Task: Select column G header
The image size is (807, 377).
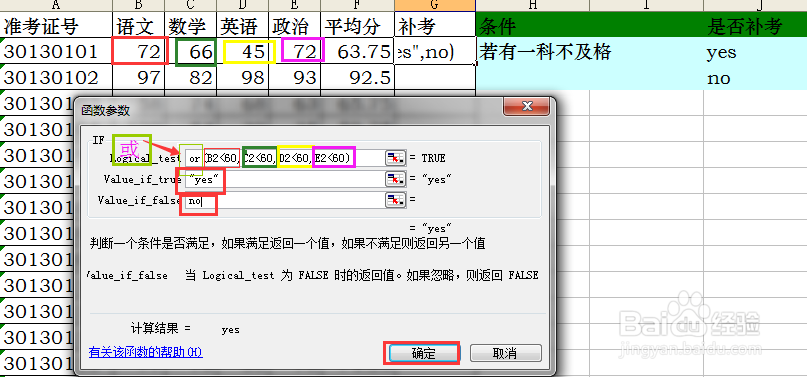Action: pyautogui.click(x=435, y=5)
